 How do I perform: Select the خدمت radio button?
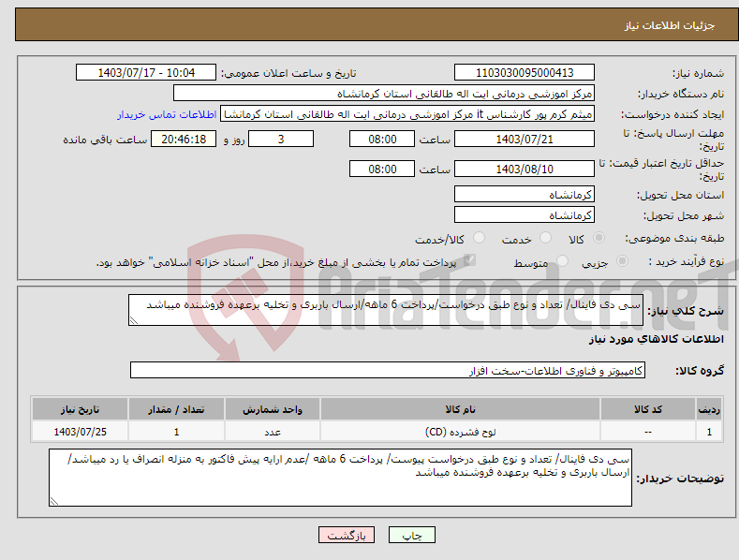pyautogui.click(x=545, y=238)
